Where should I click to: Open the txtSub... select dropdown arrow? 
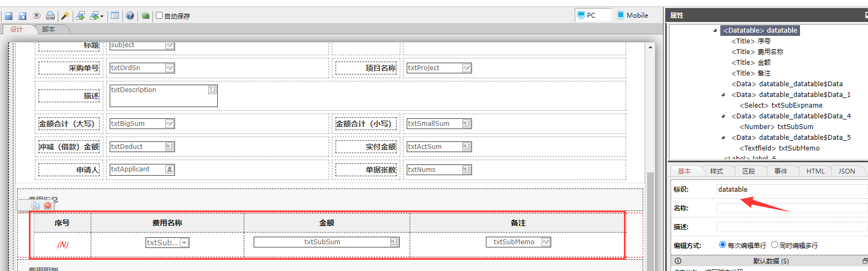pyautogui.click(x=184, y=243)
